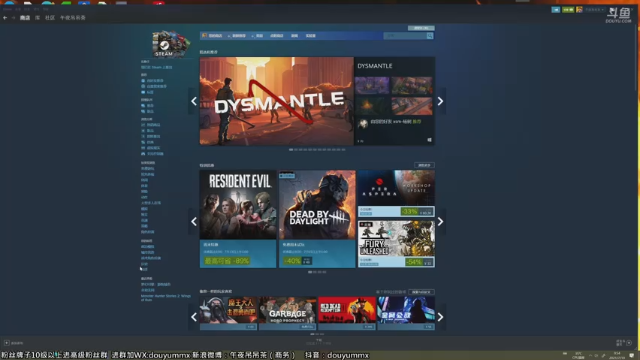Open the Dead by Daylight offer card
640x360 pixels.
pos(317,219)
